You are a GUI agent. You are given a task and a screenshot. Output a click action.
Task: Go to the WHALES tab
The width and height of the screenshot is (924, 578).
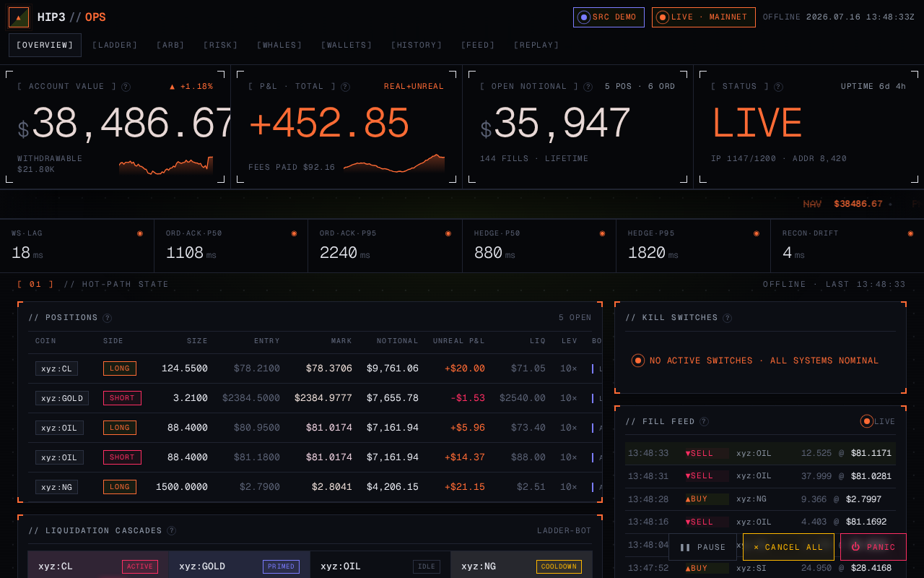click(280, 45)
